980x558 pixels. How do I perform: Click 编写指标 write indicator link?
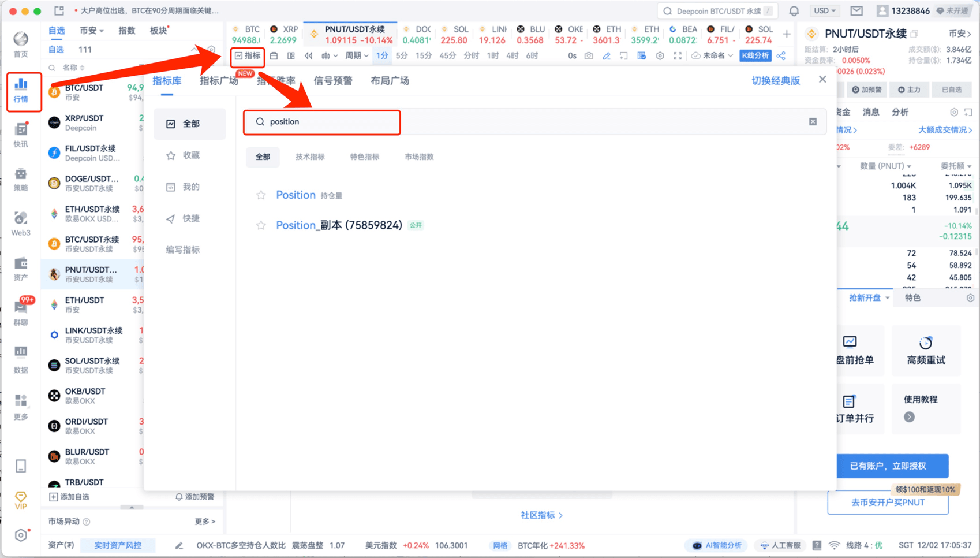183,250
